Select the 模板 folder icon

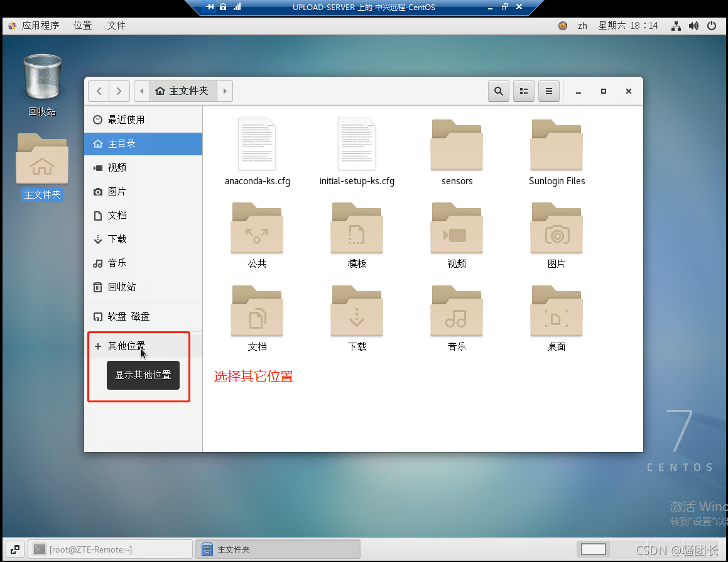[x=357, y=228]
